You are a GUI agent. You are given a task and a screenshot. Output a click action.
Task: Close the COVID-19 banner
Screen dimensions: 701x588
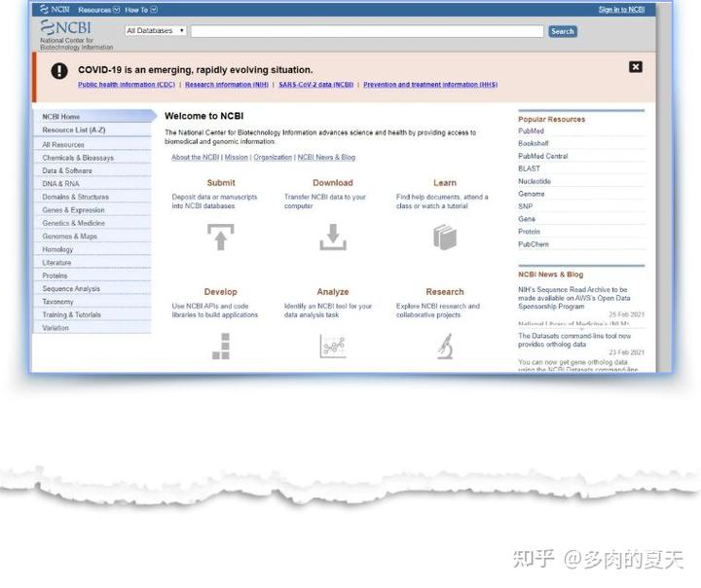(x=635, y=67)
